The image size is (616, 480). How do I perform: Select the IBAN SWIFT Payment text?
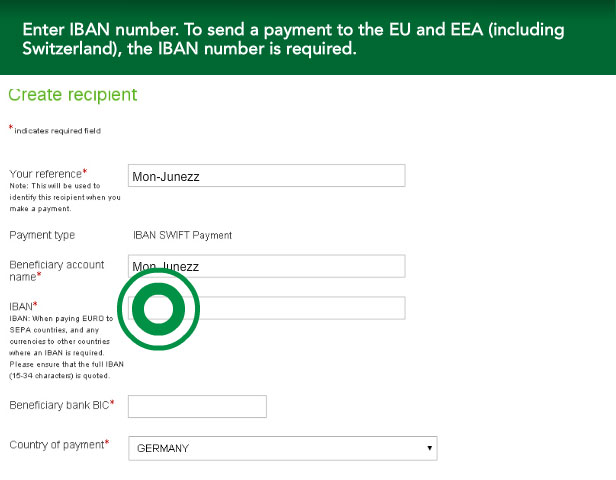[x=182, y=235]
